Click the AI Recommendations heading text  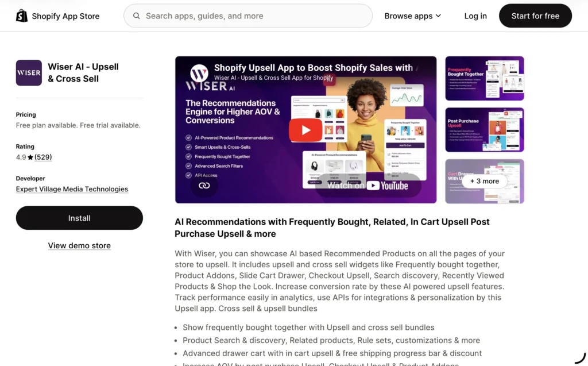pos(332,228)
